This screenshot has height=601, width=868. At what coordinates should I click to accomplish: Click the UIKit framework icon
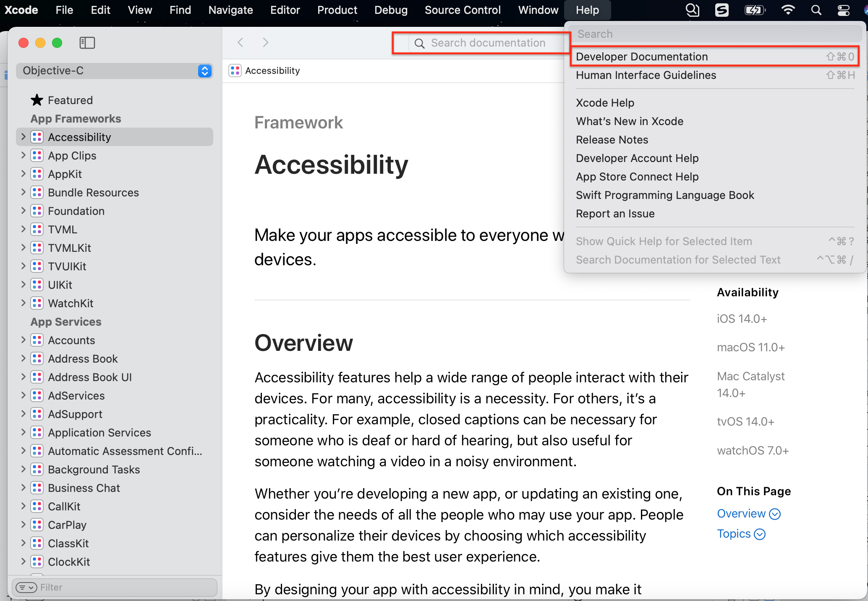(37, 285)
